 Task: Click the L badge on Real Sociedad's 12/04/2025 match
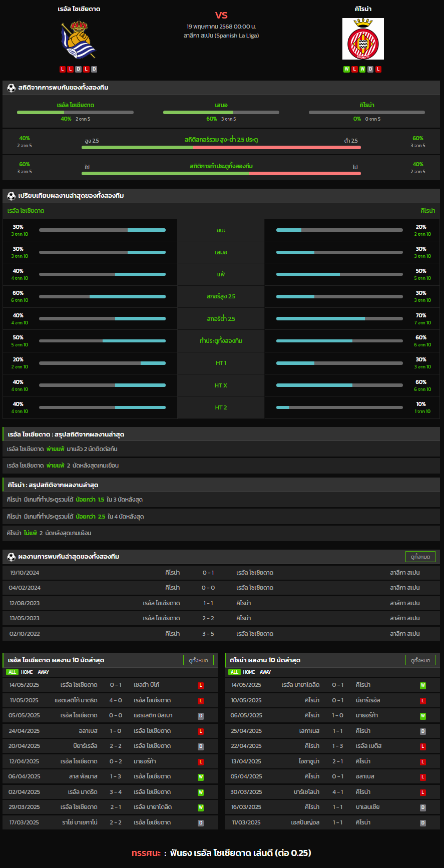[201, 762]
